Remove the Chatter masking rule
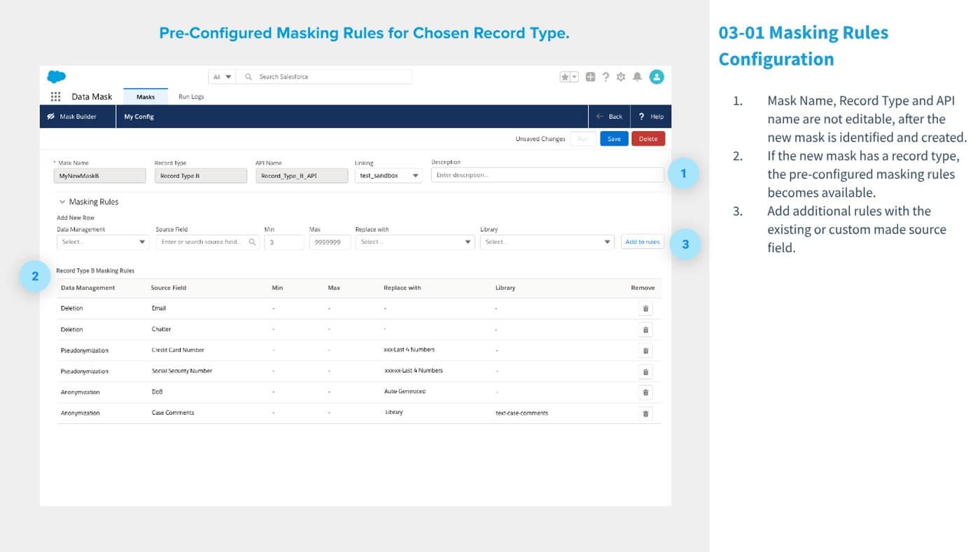This screenshot has height=552, width=980. [x=645, y=329]
